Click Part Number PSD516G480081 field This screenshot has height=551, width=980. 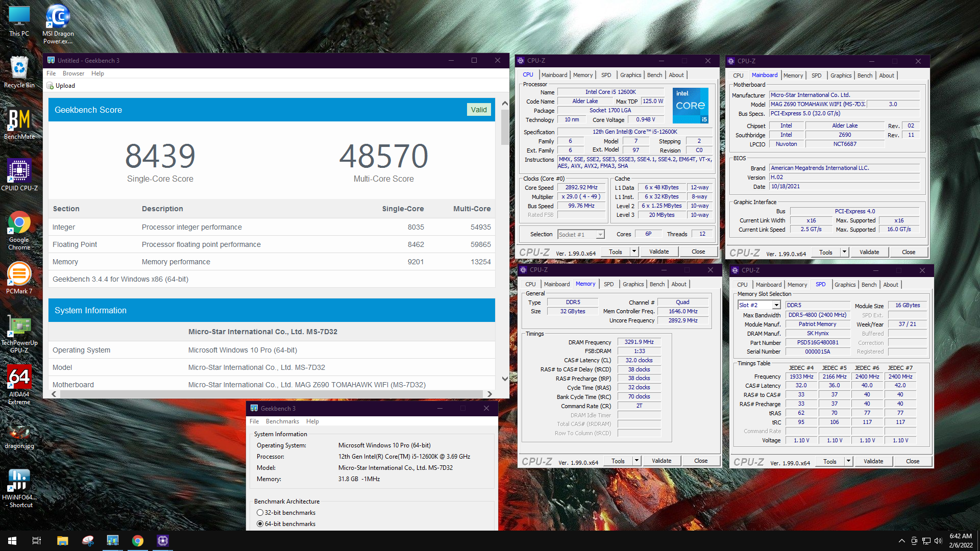(x=818, y=342)
